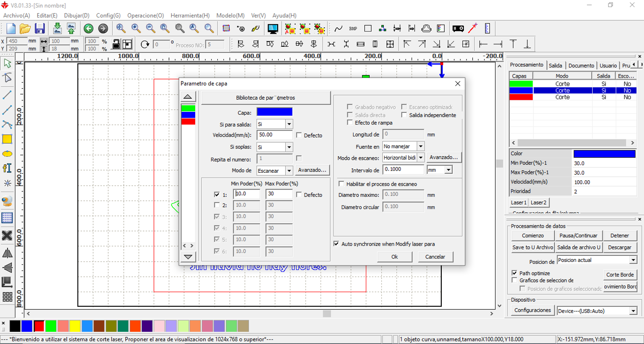This screenshot has height=344, width=644.
Task: Enable the power row 2 checkbox
Action: [217, 205]
